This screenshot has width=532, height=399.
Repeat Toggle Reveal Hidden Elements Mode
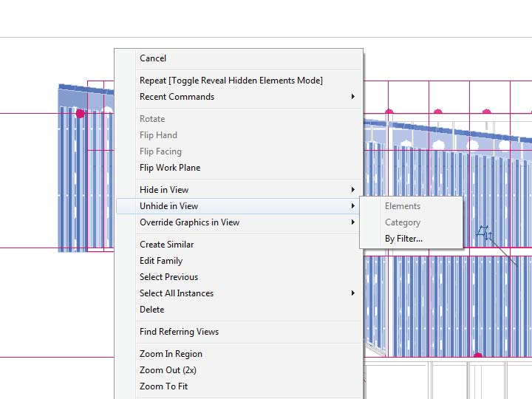231,81
